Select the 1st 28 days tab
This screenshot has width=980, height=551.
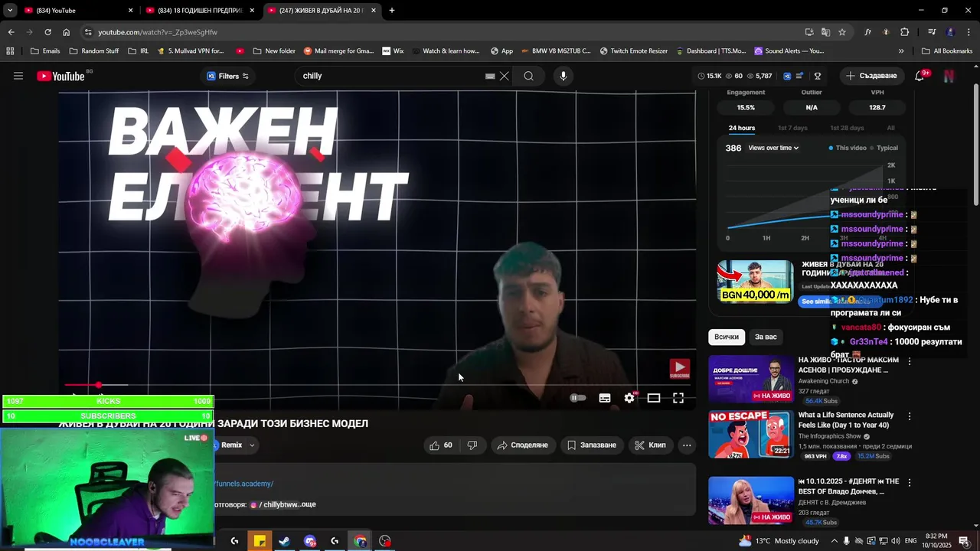847,128
